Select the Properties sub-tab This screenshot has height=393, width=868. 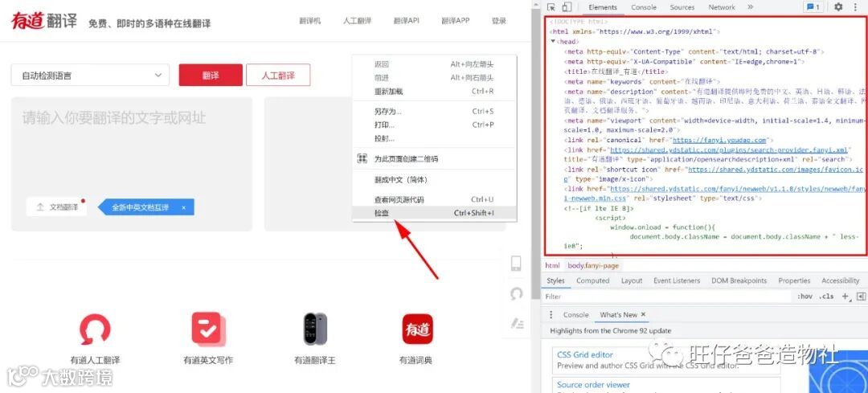(794, 280)
